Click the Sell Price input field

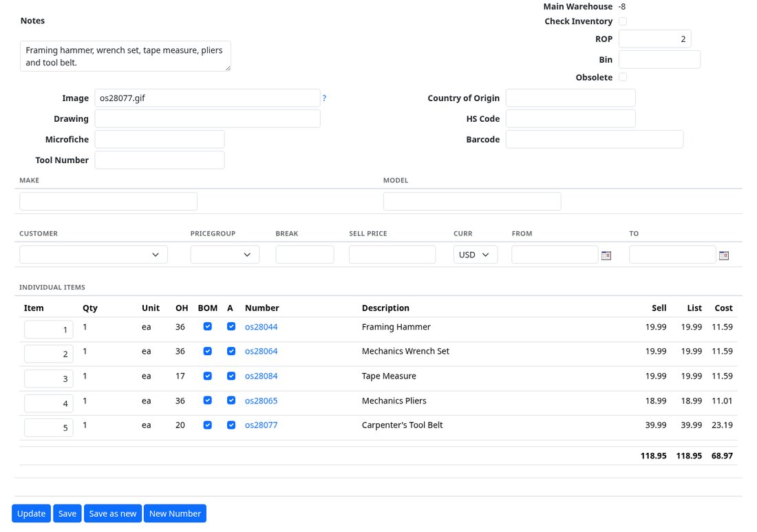click(x=392, y=255)
